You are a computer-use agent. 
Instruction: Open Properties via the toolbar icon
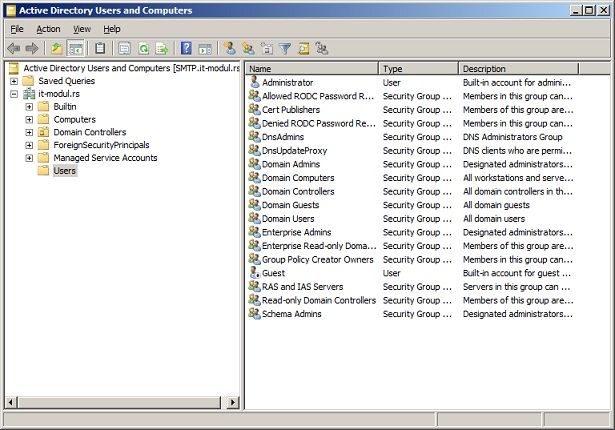pos(124,49)
